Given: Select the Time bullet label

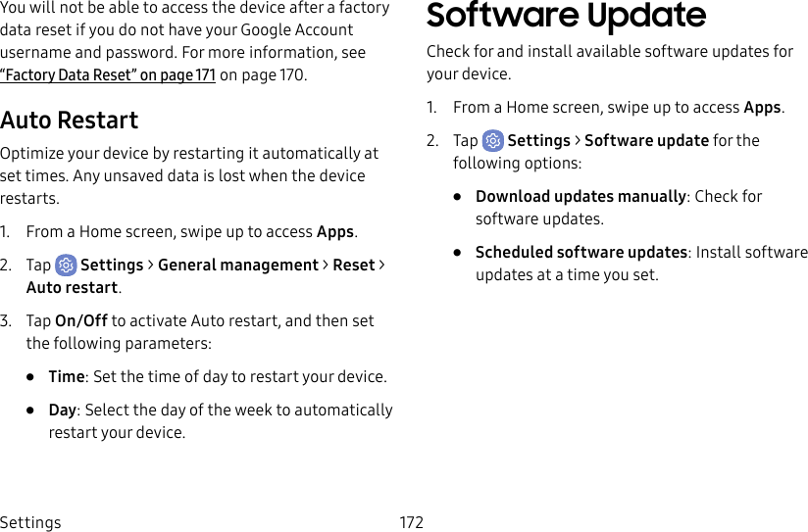Looking at the screenshot, I should pos(67,377).
